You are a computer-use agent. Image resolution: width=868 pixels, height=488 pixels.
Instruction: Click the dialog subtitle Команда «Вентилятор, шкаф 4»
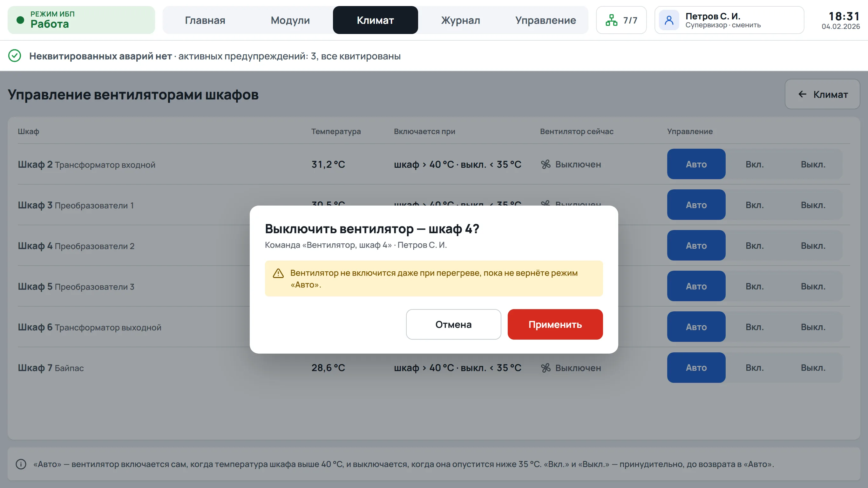coord(328,245)
